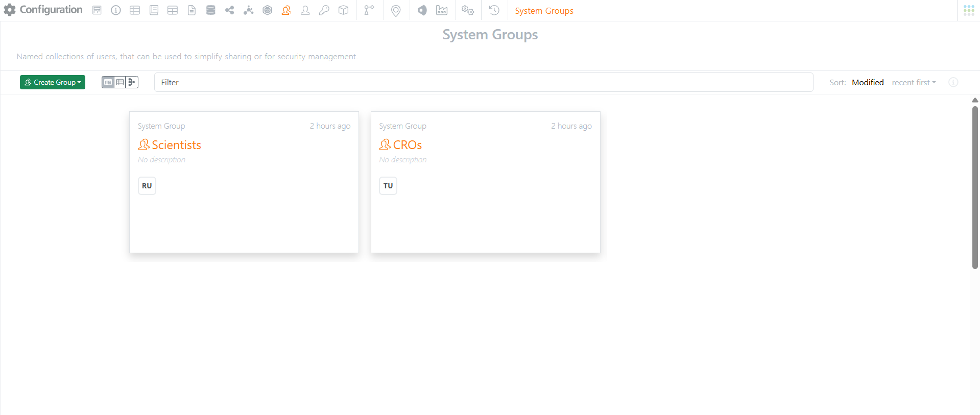The height and width of the screenshot is (415, 980).
Task: Open the CROs group
Action: pos(408,145)
